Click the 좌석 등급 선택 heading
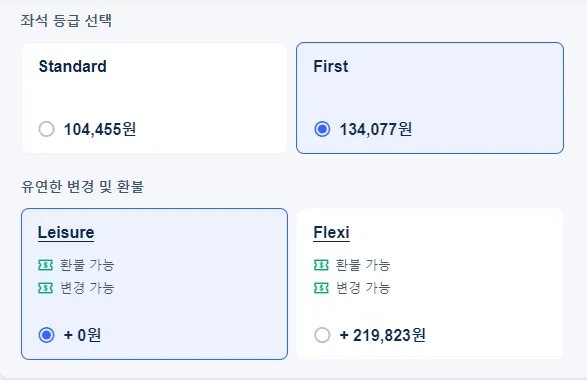 click(66, 20)
